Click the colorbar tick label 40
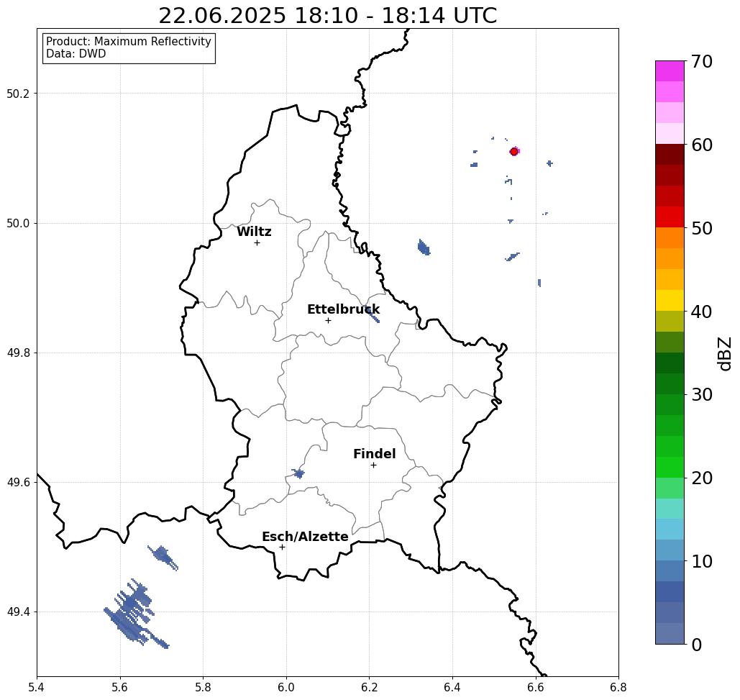 pyautogui.click(x=702, y=312)
